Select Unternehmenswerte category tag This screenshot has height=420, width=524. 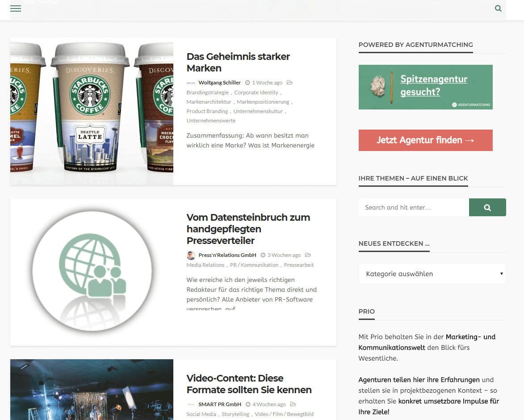coord(211,121)
